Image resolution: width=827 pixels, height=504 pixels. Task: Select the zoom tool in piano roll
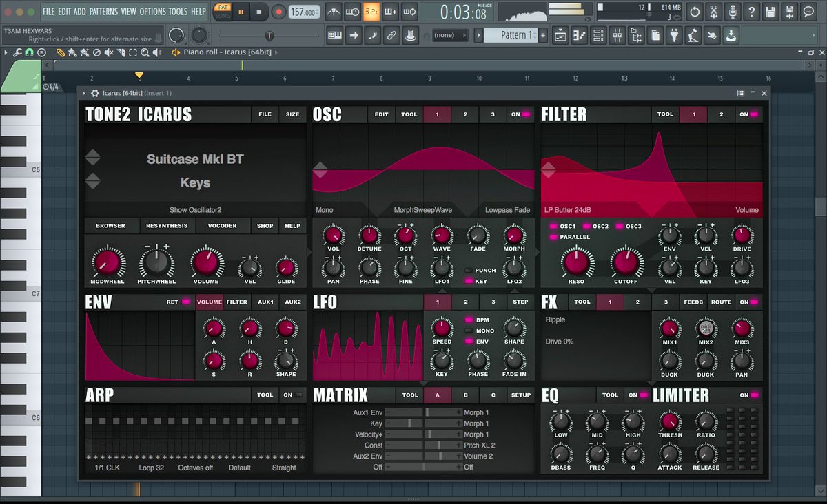145,52
